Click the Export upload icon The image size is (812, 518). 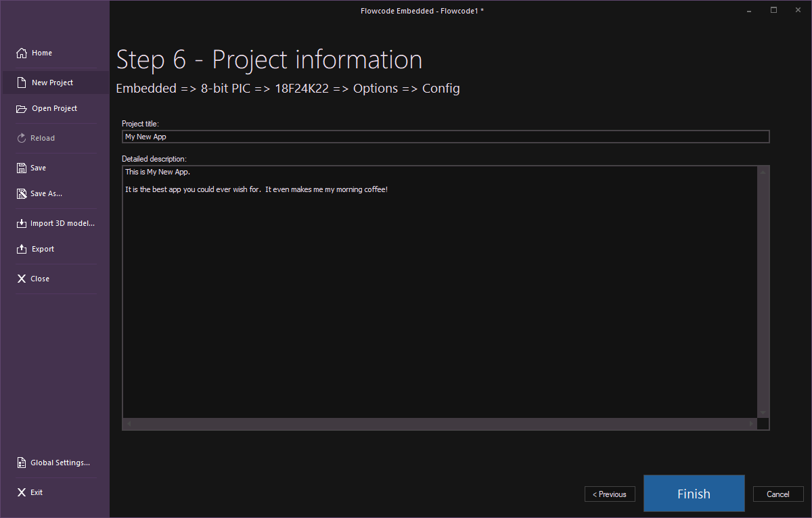coord(22,249)
